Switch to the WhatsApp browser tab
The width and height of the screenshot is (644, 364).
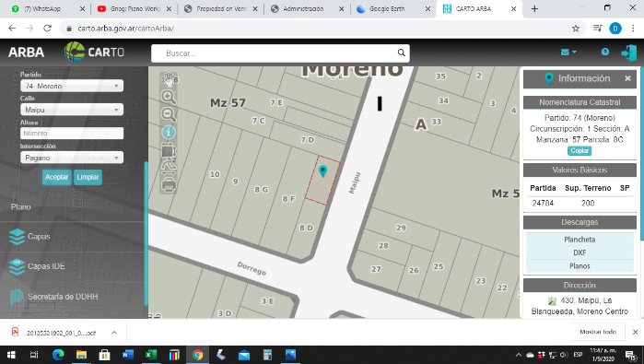41,8
